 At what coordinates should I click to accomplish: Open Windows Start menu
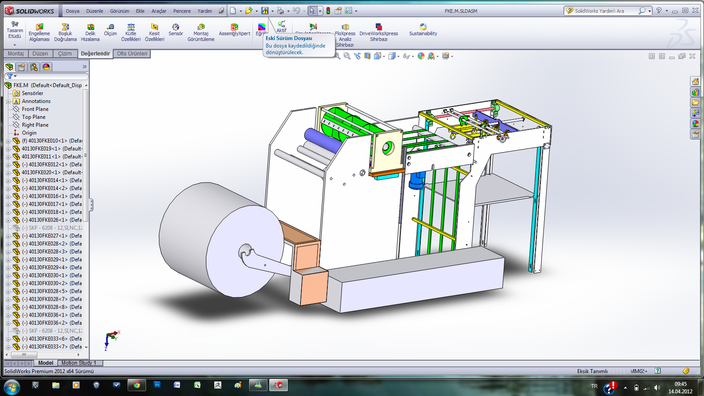(x=12, y=386)
